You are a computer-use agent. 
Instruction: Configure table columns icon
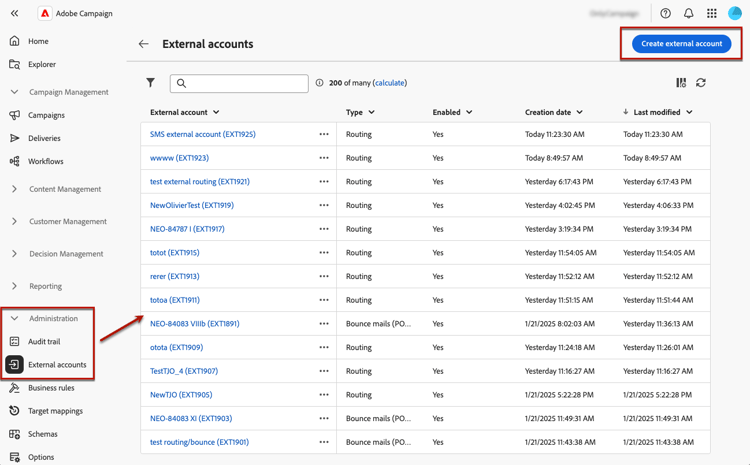coord(681,83)
